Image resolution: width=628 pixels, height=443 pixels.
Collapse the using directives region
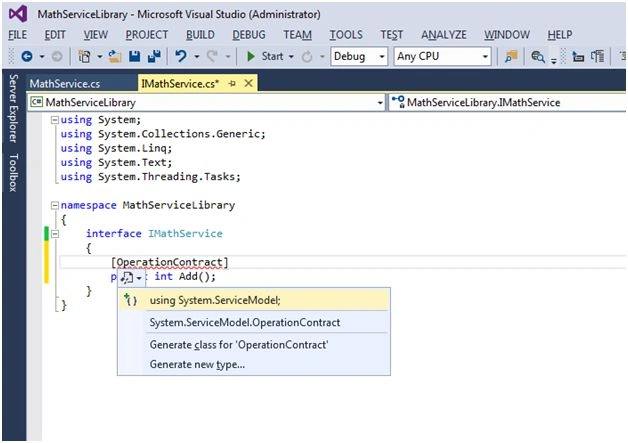point(54,120)
